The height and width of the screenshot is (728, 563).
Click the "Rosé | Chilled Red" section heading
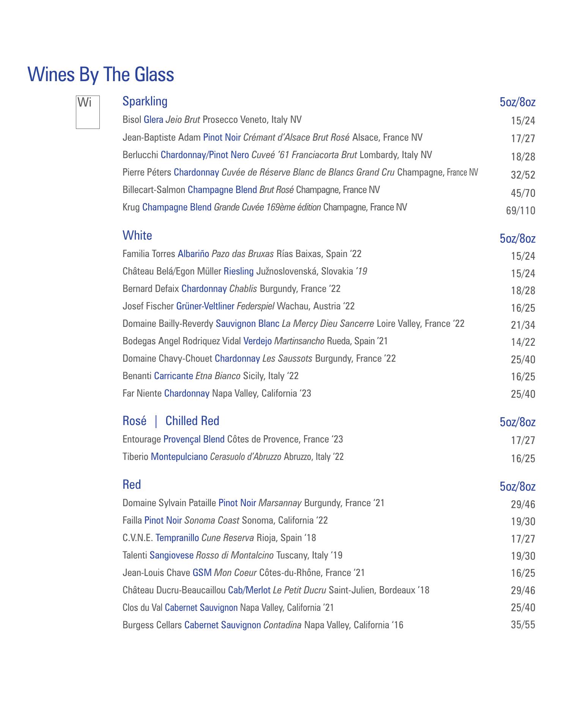click(171, 421)
